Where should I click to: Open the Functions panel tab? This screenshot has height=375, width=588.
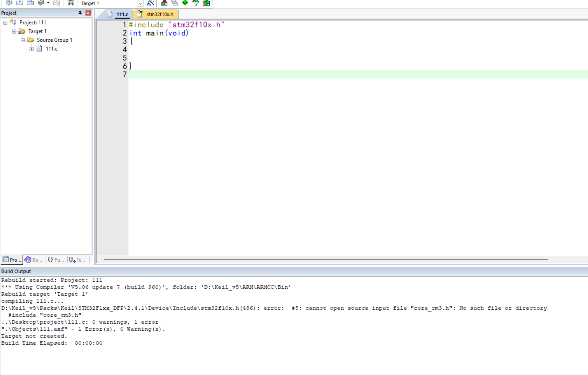coord(56,260)
